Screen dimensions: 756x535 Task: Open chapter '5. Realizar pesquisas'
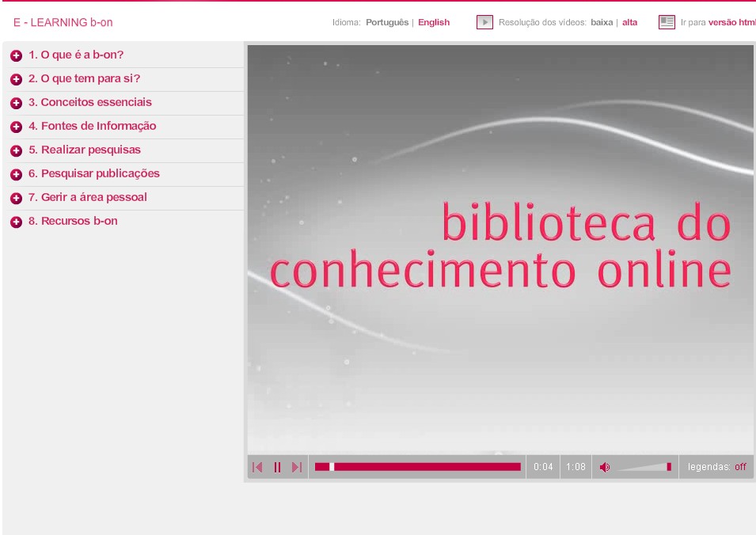pyautogui.click(x=85, y=150)
